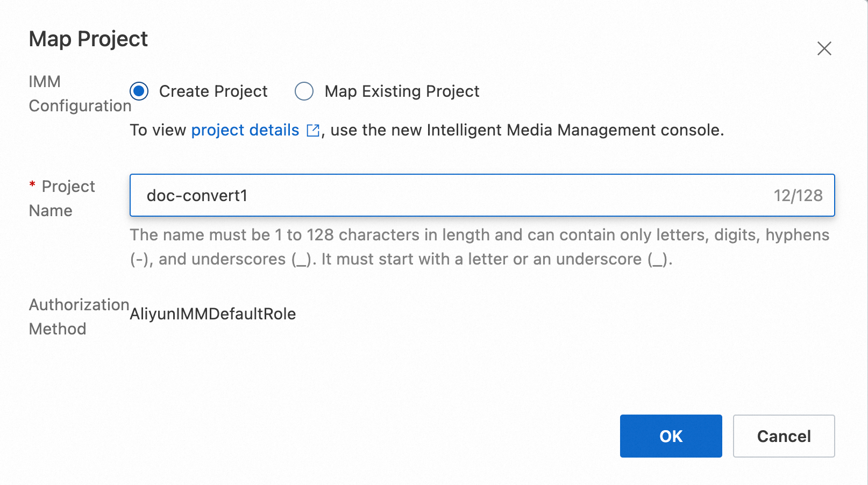Click empty area of Project Name field
This screenshot has height=485, width=868.
coord(484,195)
